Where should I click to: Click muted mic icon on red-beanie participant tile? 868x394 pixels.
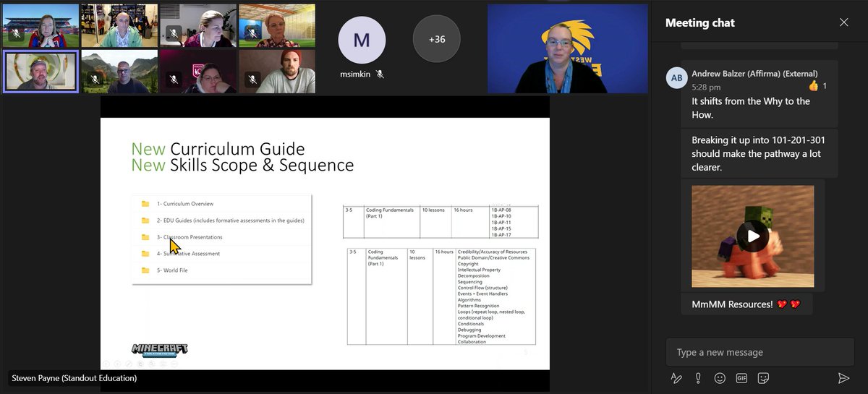252,79
